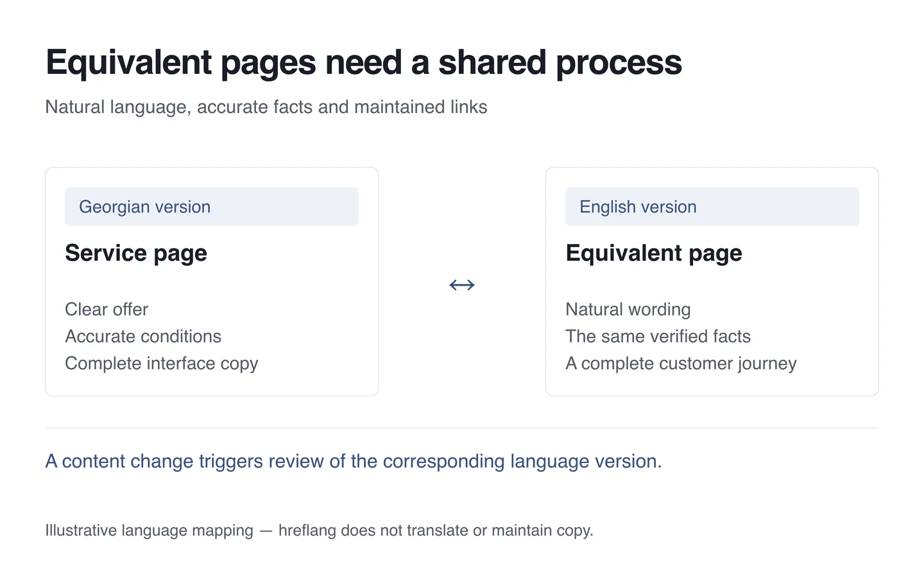Click the word 'process' in the title
This screenshot has width=924, height=578.
coord(619,63)
